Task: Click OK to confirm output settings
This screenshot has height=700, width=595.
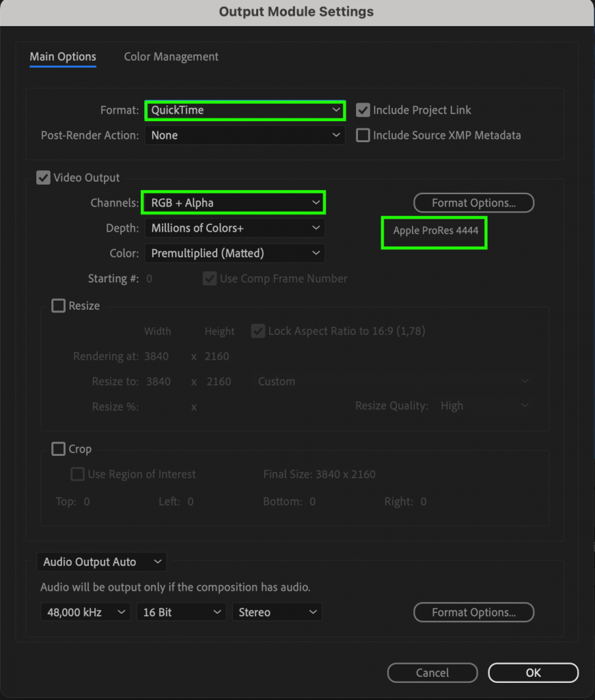Action: tap(533, 672)
